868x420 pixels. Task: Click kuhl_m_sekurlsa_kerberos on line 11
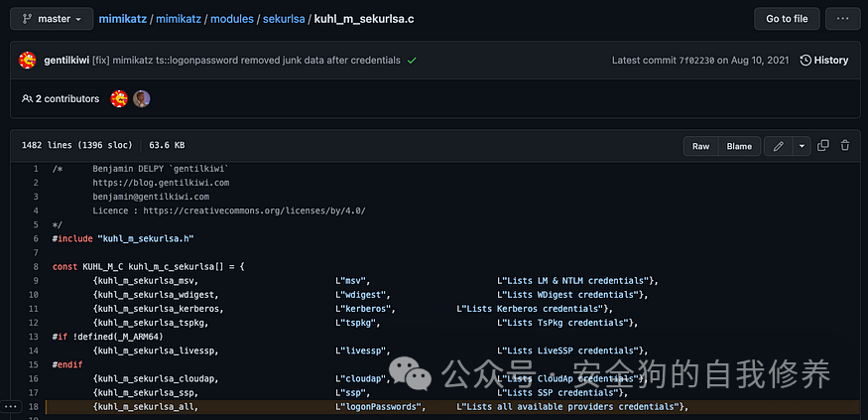[x=159, y=308]
